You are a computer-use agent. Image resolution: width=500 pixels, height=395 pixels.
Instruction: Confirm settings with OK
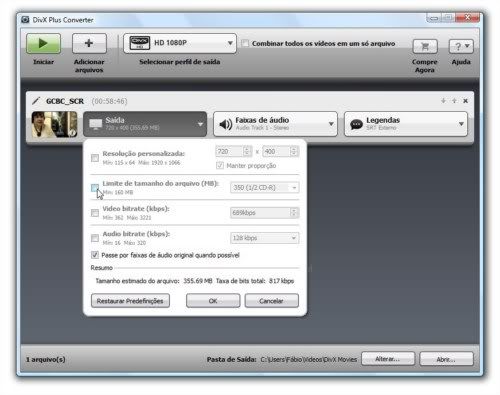[213, 301]
